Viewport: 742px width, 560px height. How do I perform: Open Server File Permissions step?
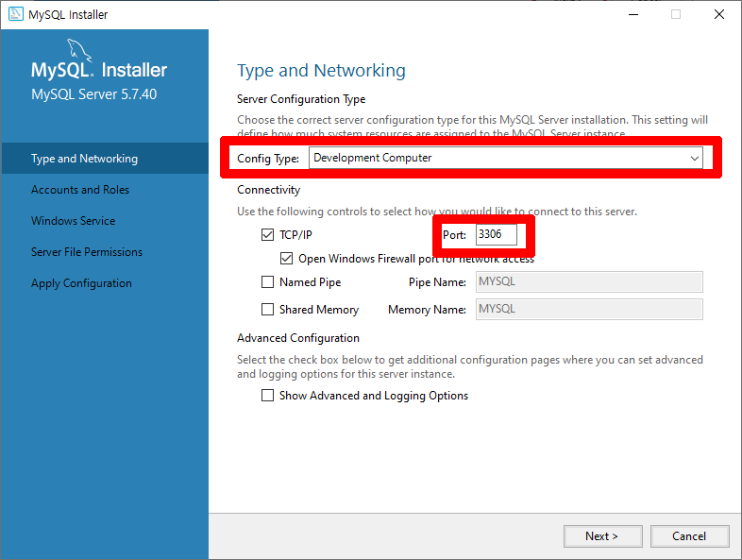point(87,252)
